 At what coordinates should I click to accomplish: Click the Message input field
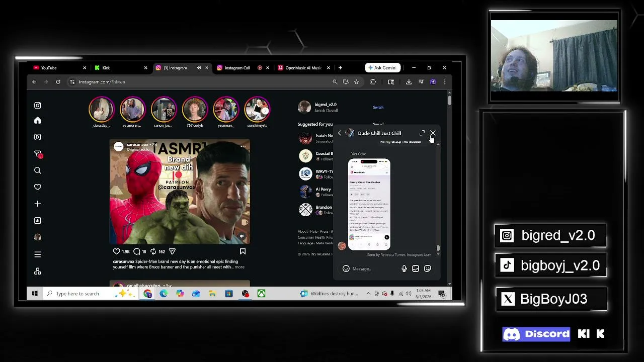click(375, 269)
